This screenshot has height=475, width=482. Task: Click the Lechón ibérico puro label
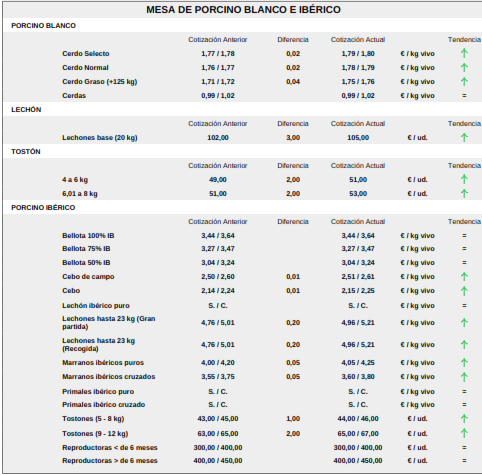(x=96, y=306)
